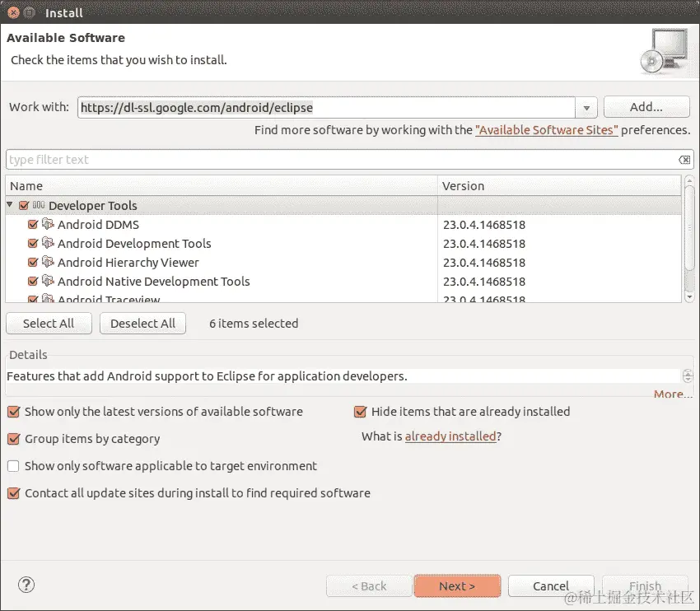
Task: Open the Work with site dropdown
Action: 586,108
